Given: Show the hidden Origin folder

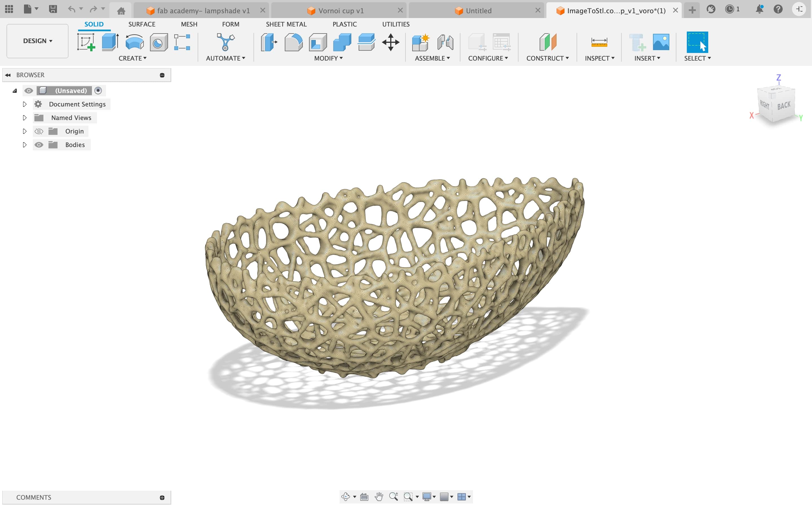Looking at the screenshot, I should pyautogui.click(x=39, y=132).
